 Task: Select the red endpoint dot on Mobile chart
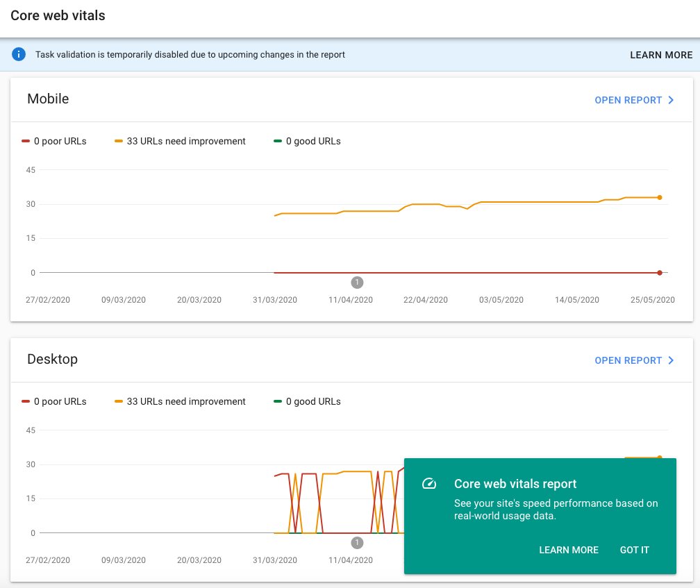click(x=659, y=273)
